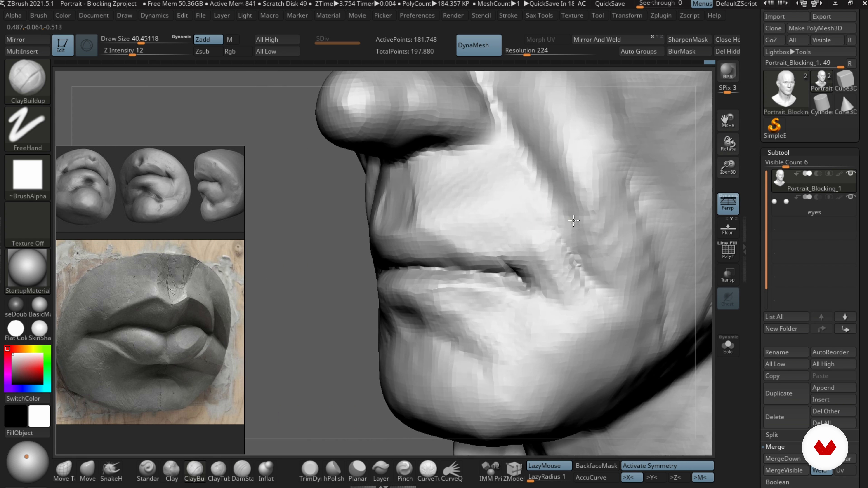
Task: Expand the Boolean section
Action: (x=777, y=482)
